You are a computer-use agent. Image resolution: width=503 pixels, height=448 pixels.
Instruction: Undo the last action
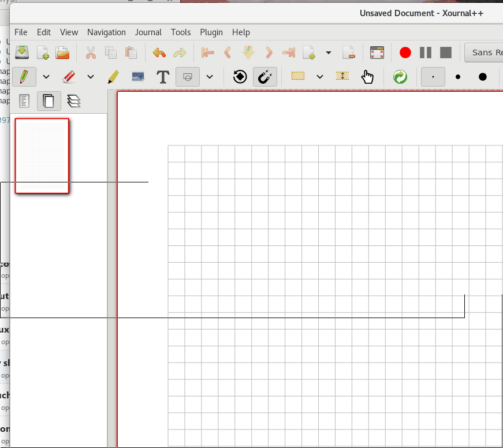click(x=159, y=52)
